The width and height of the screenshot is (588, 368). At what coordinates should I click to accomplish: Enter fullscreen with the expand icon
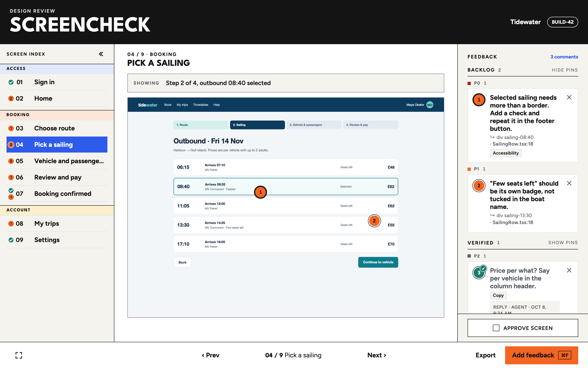pos(19,355)
